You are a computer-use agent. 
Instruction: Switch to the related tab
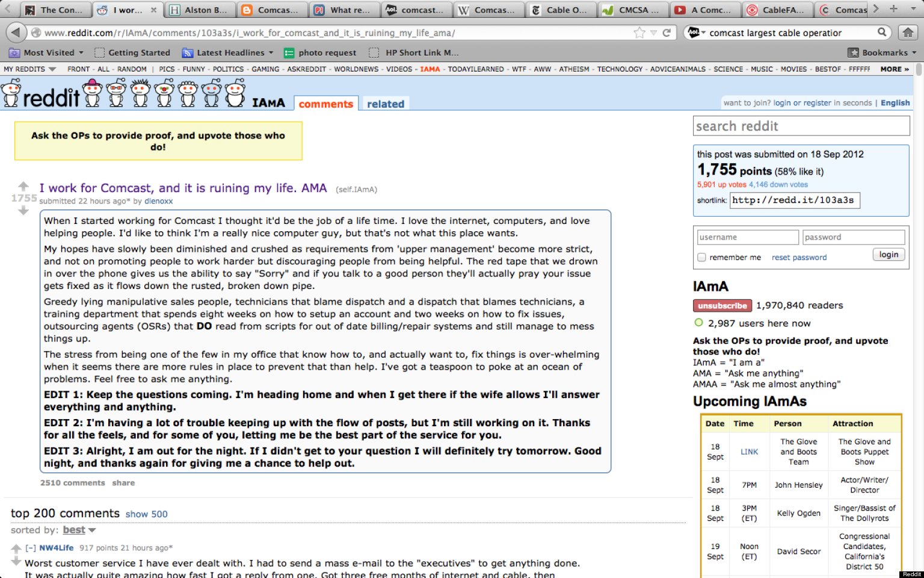[386, 104]
